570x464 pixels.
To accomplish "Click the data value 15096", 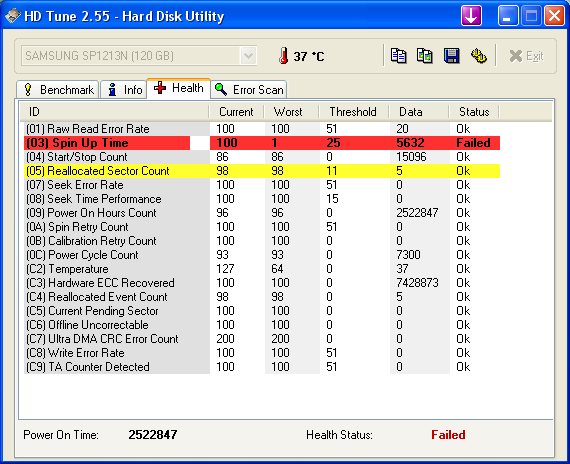I will click(411, 157).
